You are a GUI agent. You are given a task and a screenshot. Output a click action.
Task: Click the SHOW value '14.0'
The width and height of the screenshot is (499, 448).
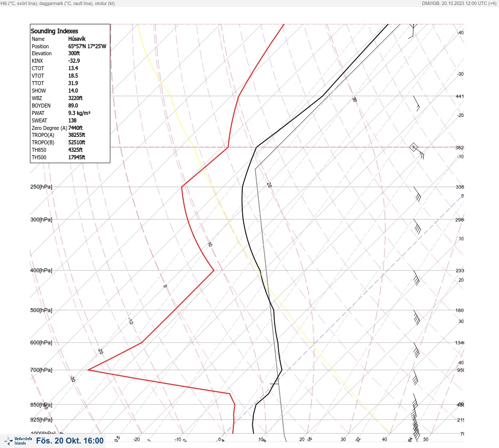click(x=73, y=91)
